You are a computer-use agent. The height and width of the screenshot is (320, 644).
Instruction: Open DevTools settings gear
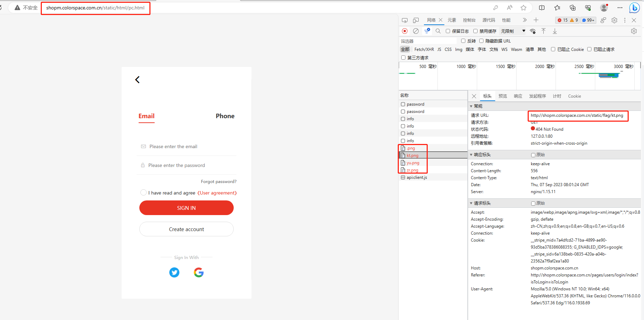pos(614,20)
